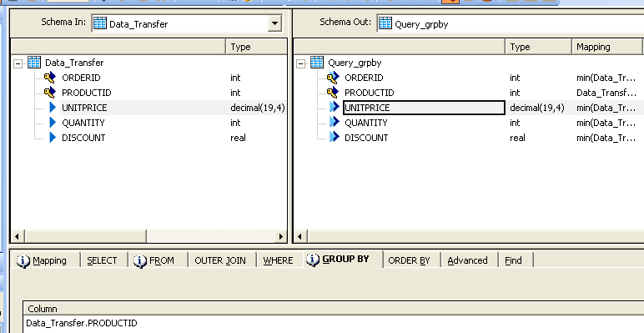The width and height of the screenshot is (644, 333).
Task: Click column arrow icon beside UNITPRICE in Schema In
Action: click(x=53, y=108)
